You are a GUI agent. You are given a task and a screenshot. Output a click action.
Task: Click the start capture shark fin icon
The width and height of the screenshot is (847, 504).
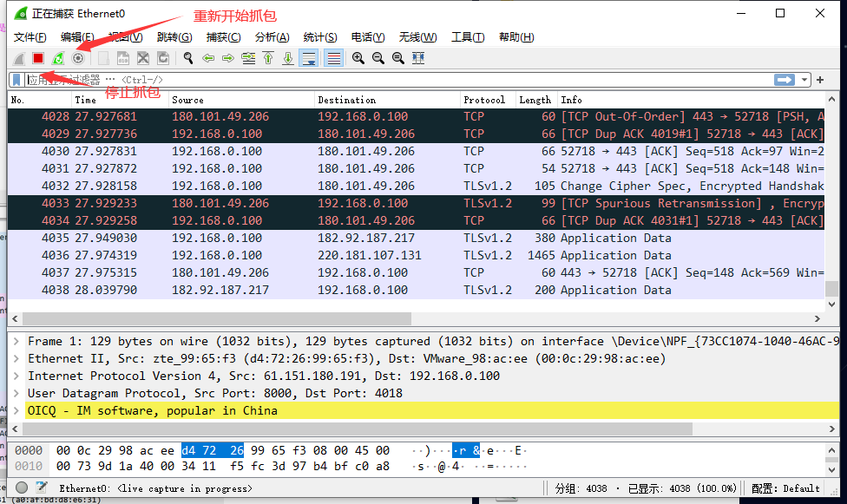click(19, 58)
